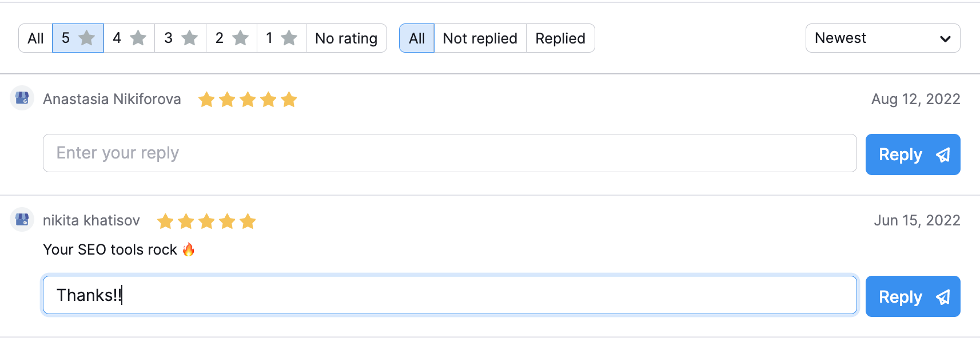
Task: Click Anastasia Nikiforova's five-star rating
Action: click(248, 100)
